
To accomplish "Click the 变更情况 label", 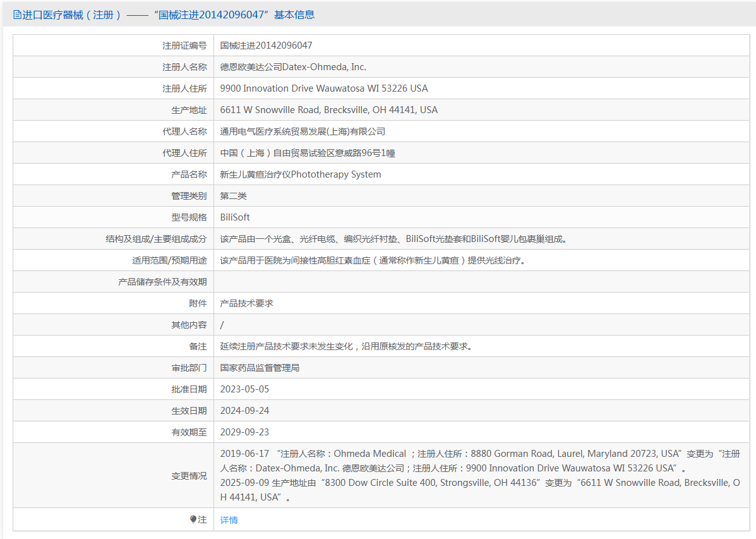I will click(x=189, y=476).
